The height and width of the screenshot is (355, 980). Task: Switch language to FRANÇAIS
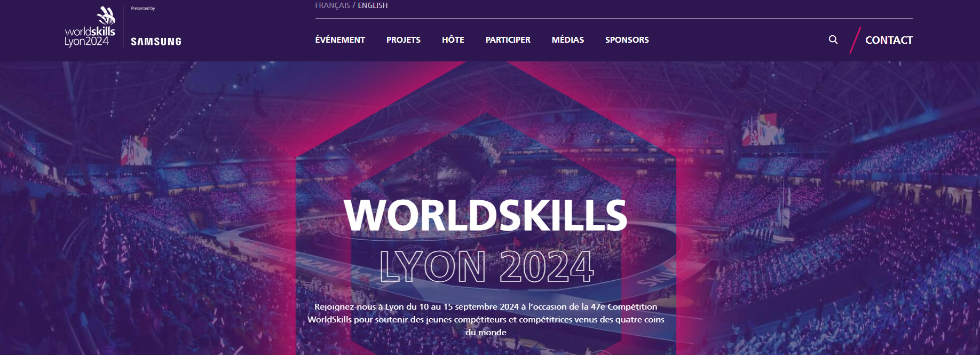(x=333, y=5)
